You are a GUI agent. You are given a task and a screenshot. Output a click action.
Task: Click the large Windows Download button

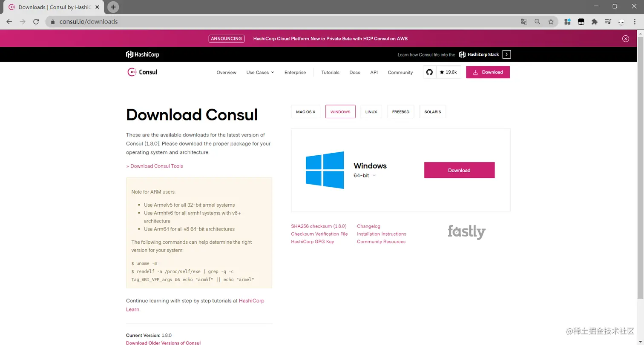(x=459, y=170)
